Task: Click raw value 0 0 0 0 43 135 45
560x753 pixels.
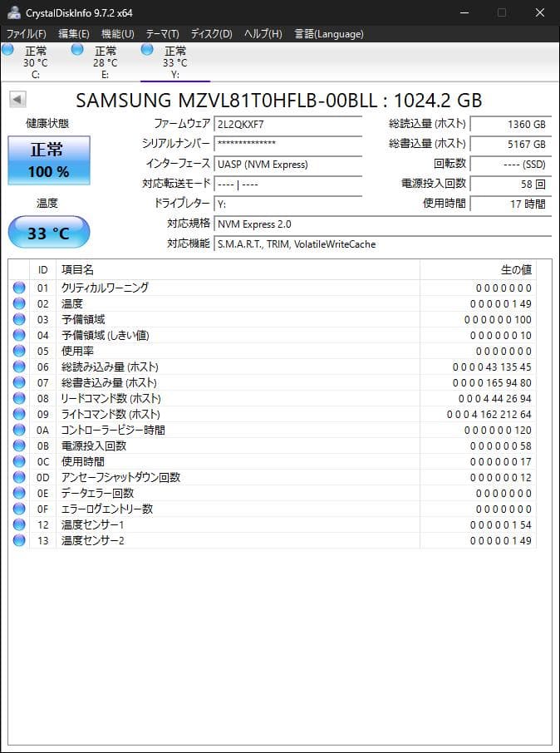Action: pos(492,367)
